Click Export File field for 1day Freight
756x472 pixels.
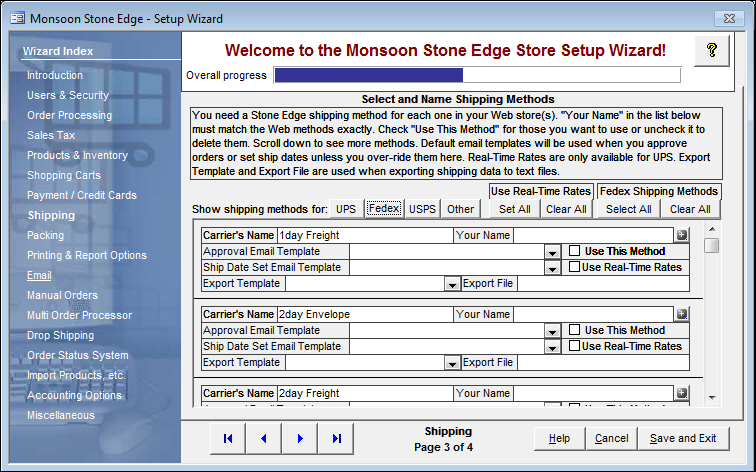point(604,283)
